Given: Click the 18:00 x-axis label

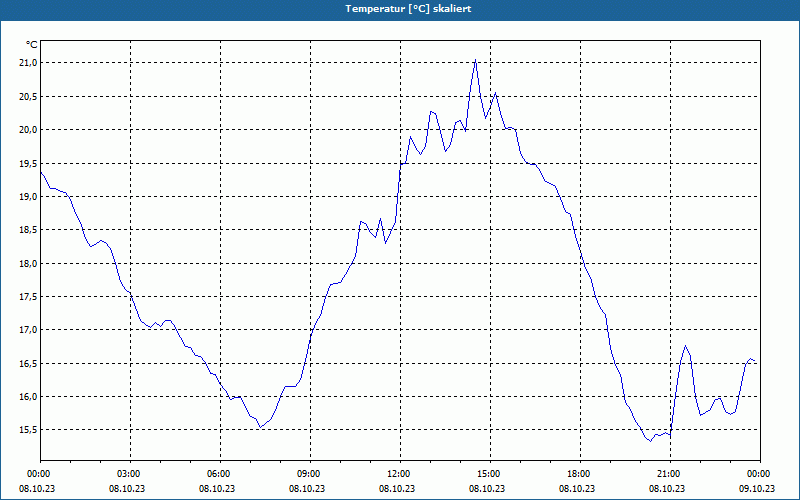Looking at the screenshot, I should point(577,474).
